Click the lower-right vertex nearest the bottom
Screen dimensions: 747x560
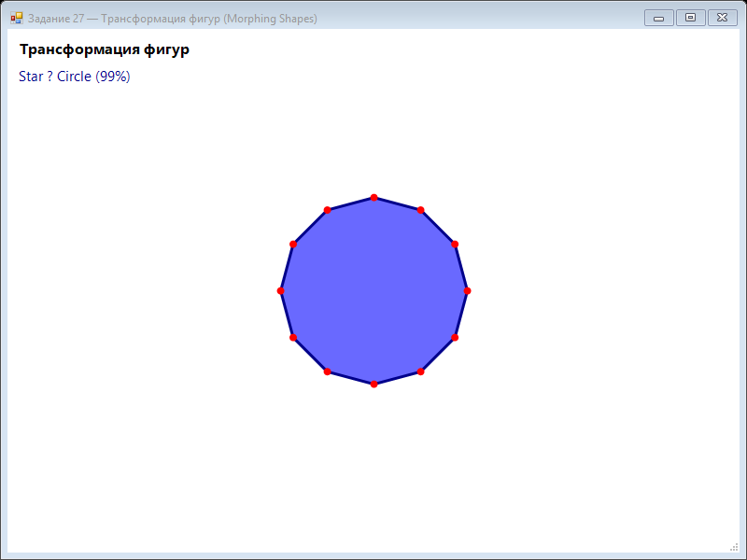(421, 371)
